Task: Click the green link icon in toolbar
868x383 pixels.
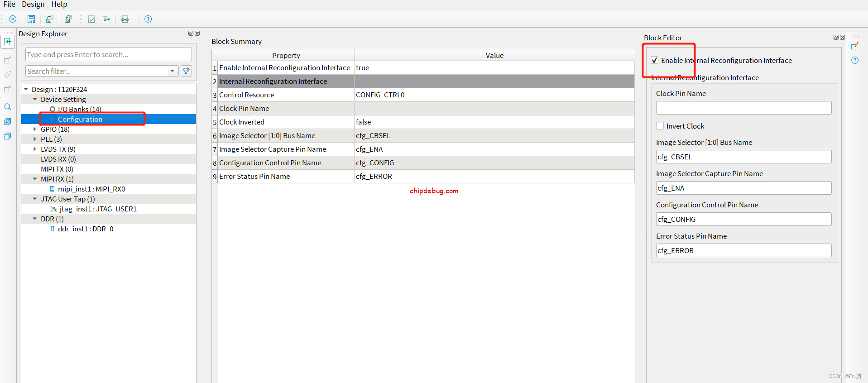Action: pyautogui.click(x=125, y=19)
